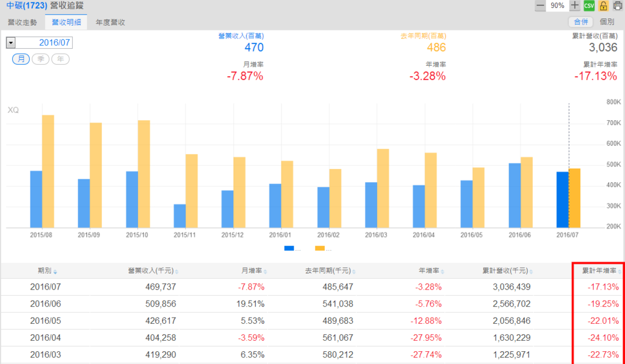The width and height of the screenshot is (625, 364).
Task: Select the 2016/06 table row period
Action: 45,304
